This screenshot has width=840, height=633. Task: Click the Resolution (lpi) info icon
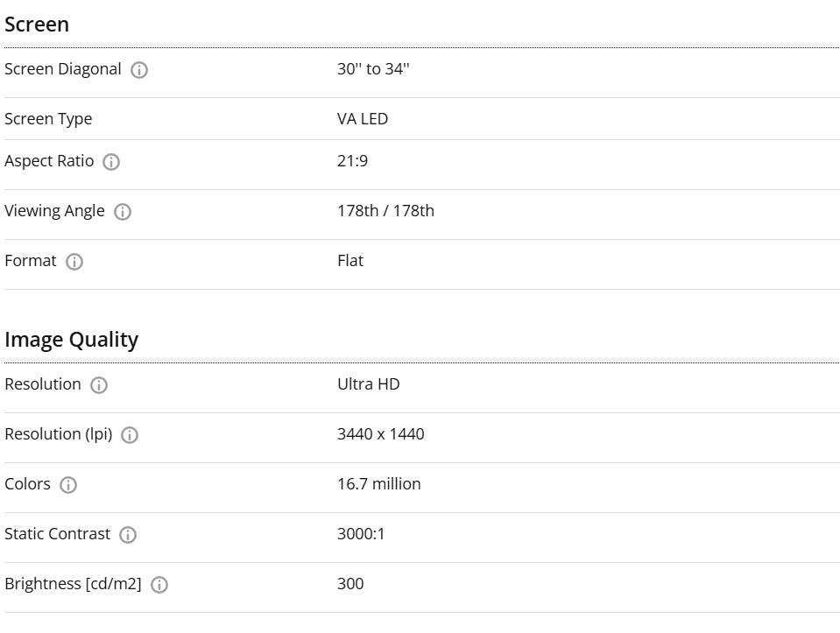[130, 435]
